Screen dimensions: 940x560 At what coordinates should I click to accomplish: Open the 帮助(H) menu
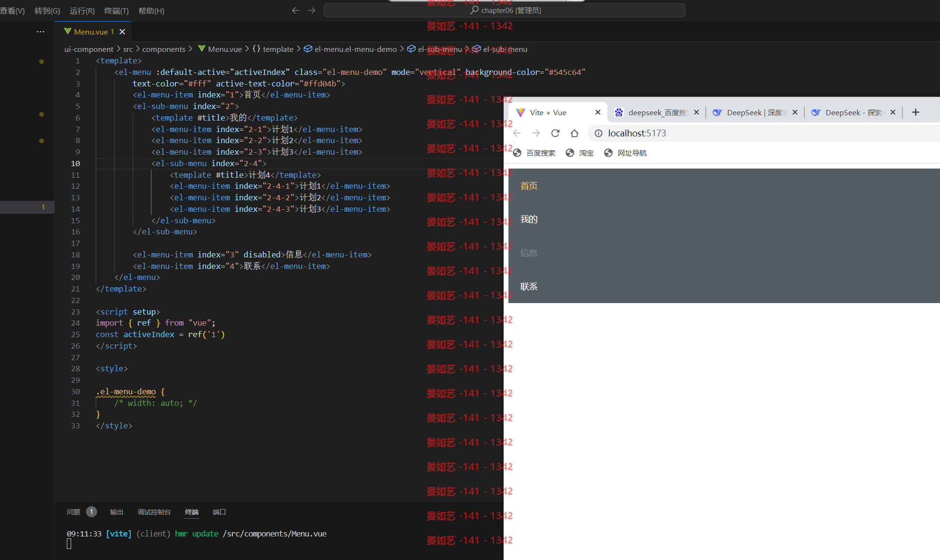click(x=151, y=11)
